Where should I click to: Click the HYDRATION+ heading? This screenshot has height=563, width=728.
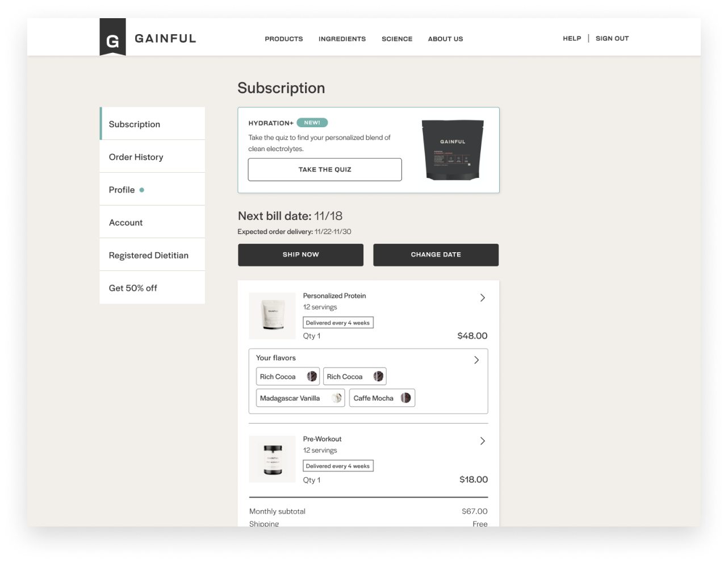tap(271, 123)
